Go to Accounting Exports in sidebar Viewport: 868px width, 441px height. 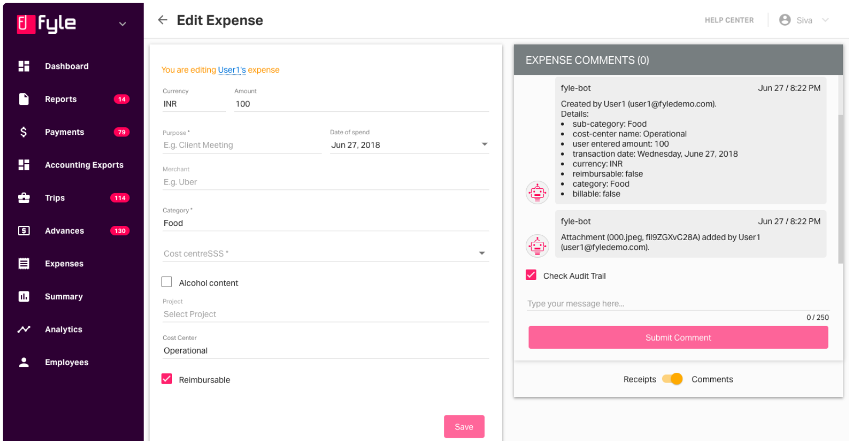[x=84, y=165]
